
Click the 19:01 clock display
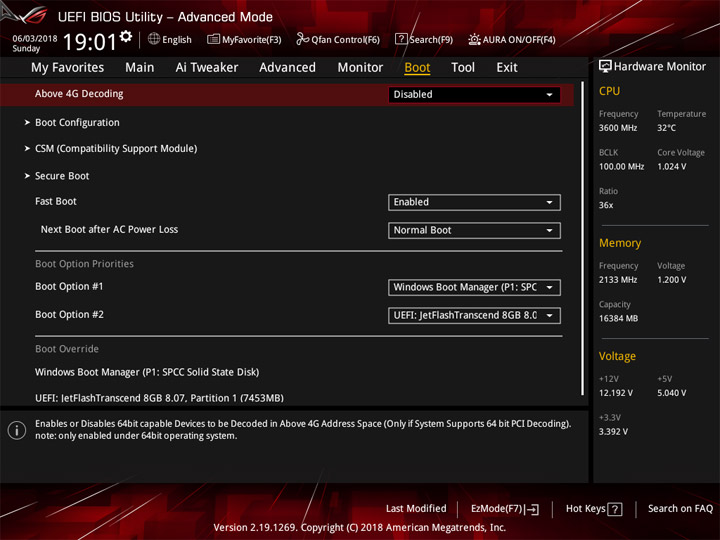90,42
